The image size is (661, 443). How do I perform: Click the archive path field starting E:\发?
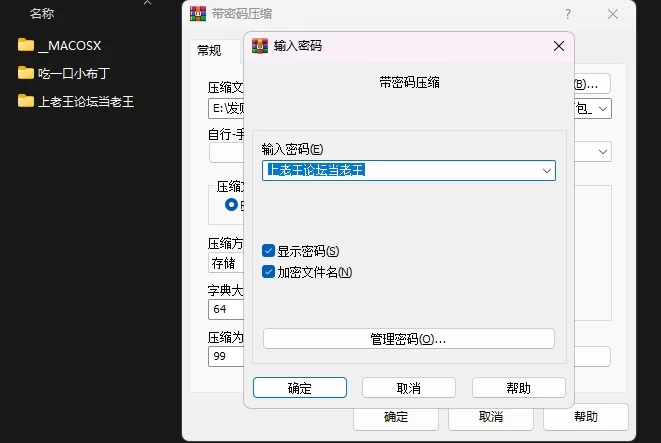226,109
